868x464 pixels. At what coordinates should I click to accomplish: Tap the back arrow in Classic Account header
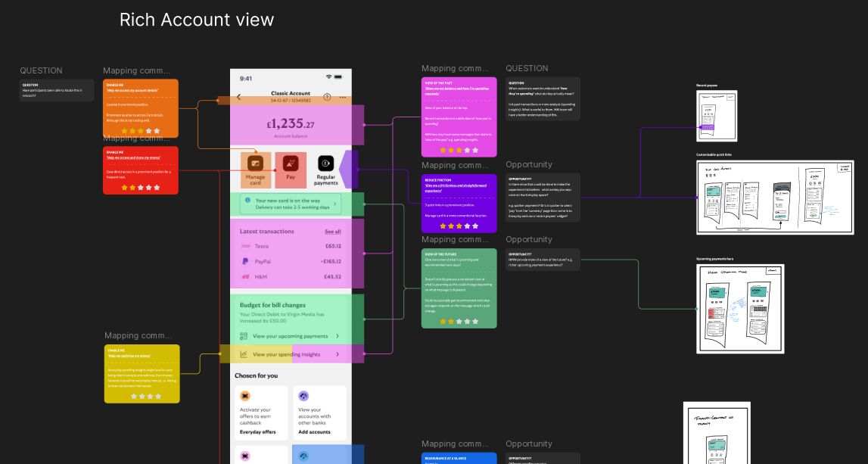238,97
